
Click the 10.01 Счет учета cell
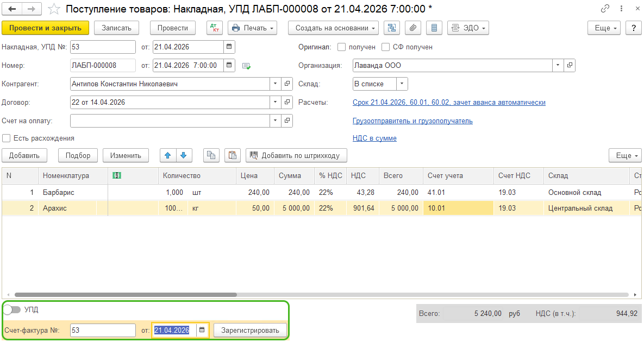point(458,208)
